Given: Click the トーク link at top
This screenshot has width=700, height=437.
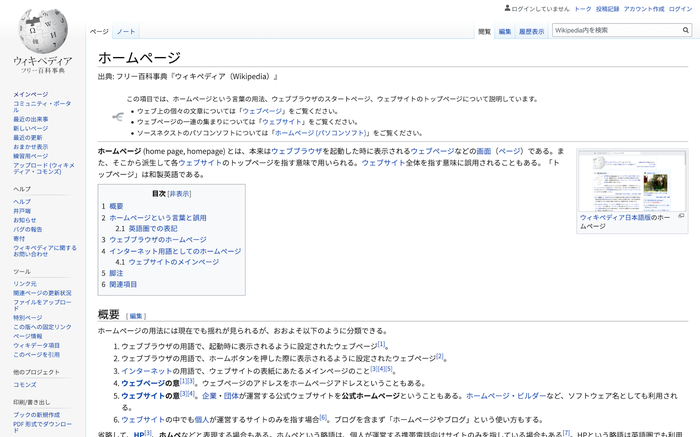Looking at the screenshot, I should point(583,9).
